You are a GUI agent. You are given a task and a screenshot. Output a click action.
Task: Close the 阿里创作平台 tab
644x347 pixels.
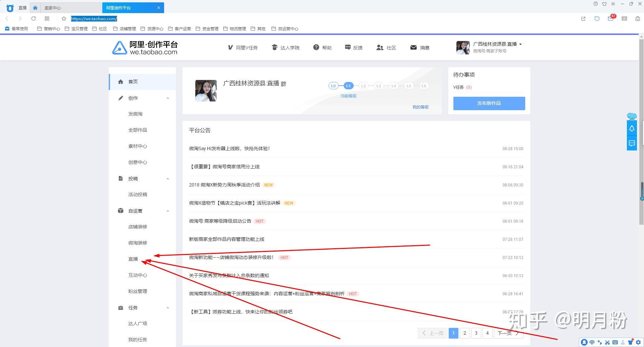tap(159, 8)
